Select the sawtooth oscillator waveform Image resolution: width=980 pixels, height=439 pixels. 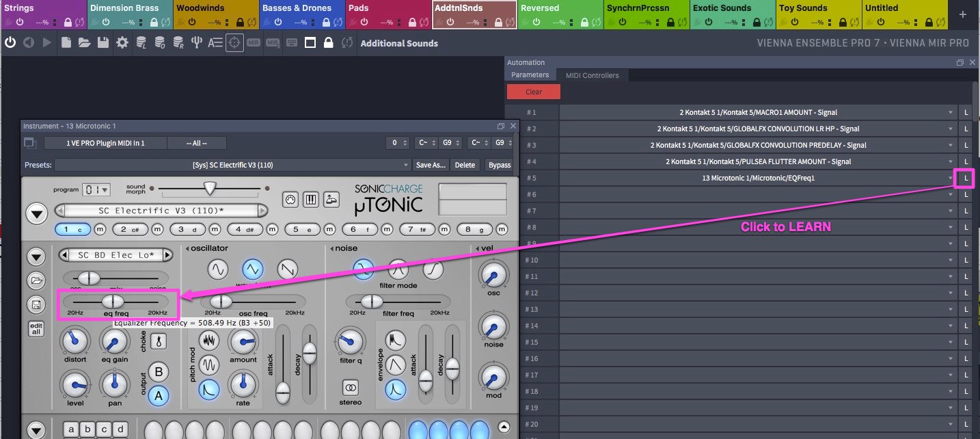click(x=288, y=270)
